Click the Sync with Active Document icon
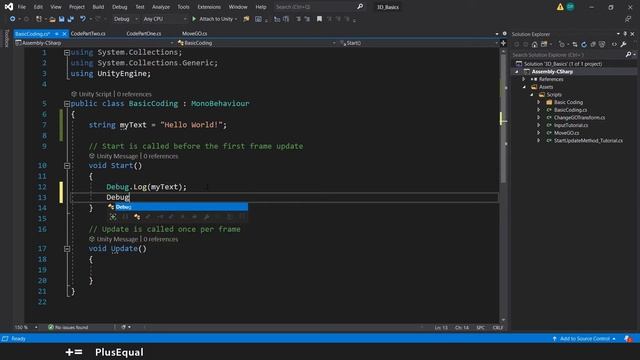 (x=575, y=44)
